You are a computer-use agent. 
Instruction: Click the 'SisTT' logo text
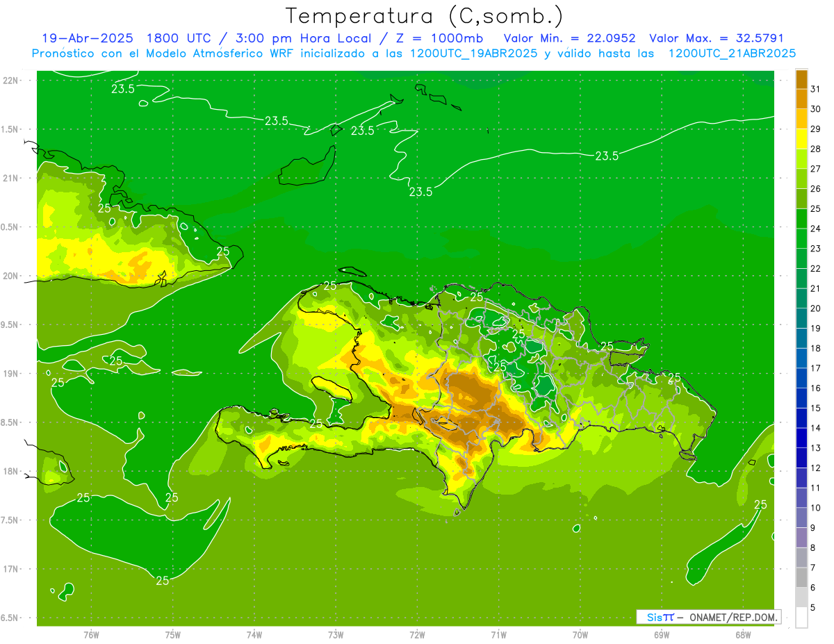660,617
